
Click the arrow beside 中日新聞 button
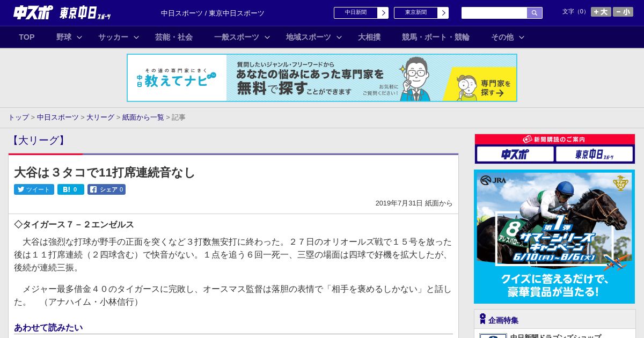click(x=383, y=13)
